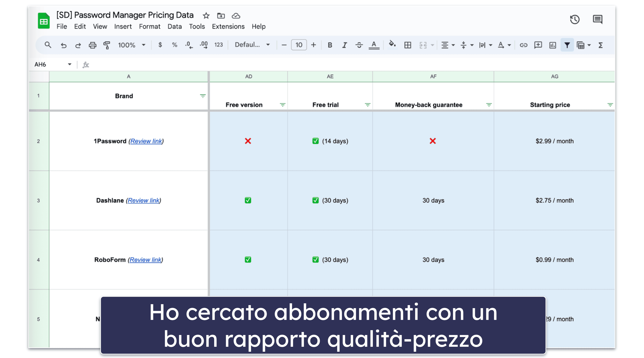The height and width of the screenshot is (358, 644).
Task: Open the Data menu
Action: coord(174,27)
